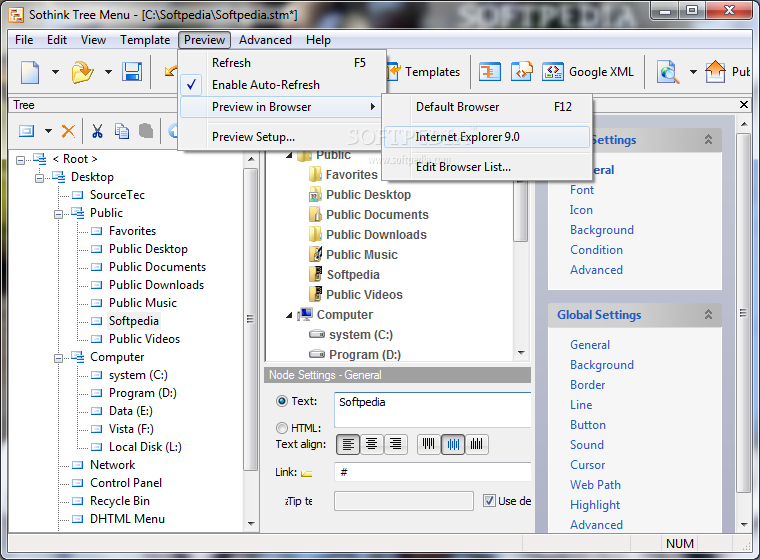
Task: Click the last vertical align icon
Action: [x=476, y=444]
